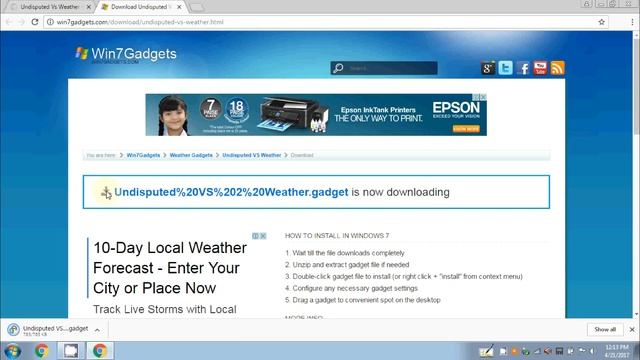Open the Facebook social icon

523,68
